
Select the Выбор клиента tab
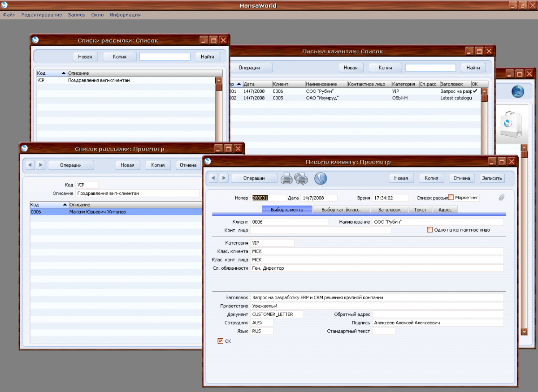click(287, 209)
